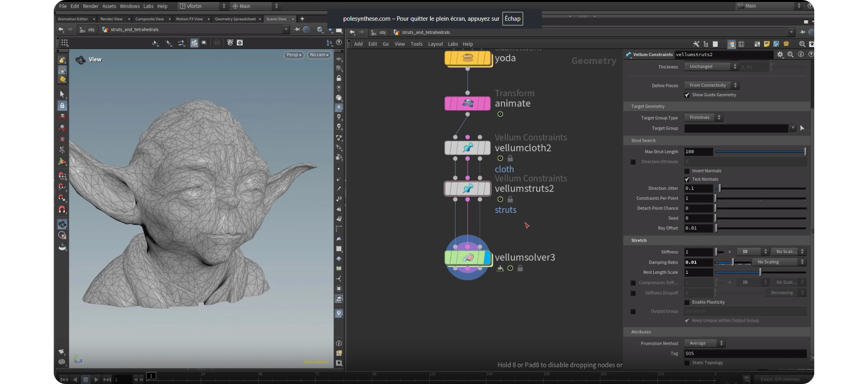Open the Add menu in network editor
Image resolution: width=868 pixels, height=384 pixels.
[x=359, y=44]
